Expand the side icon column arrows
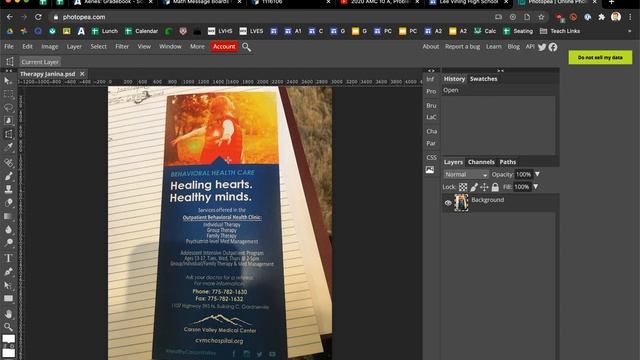 (x=431, y=71)
